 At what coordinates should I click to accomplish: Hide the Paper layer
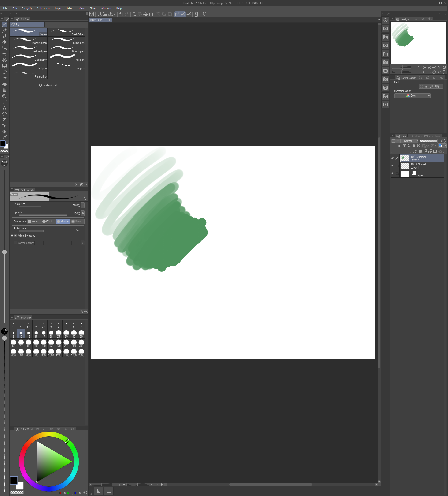[x=392, y=173]
